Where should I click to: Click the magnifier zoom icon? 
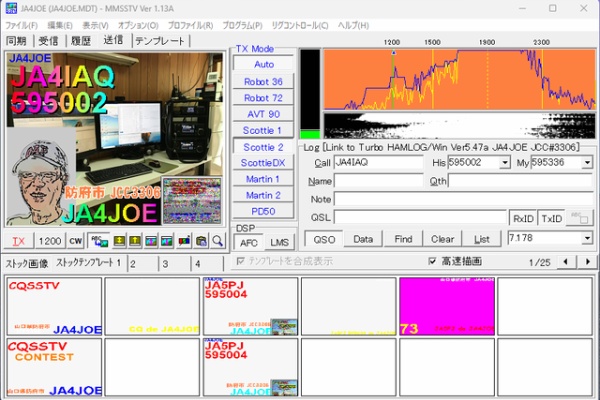click(218, 241)
